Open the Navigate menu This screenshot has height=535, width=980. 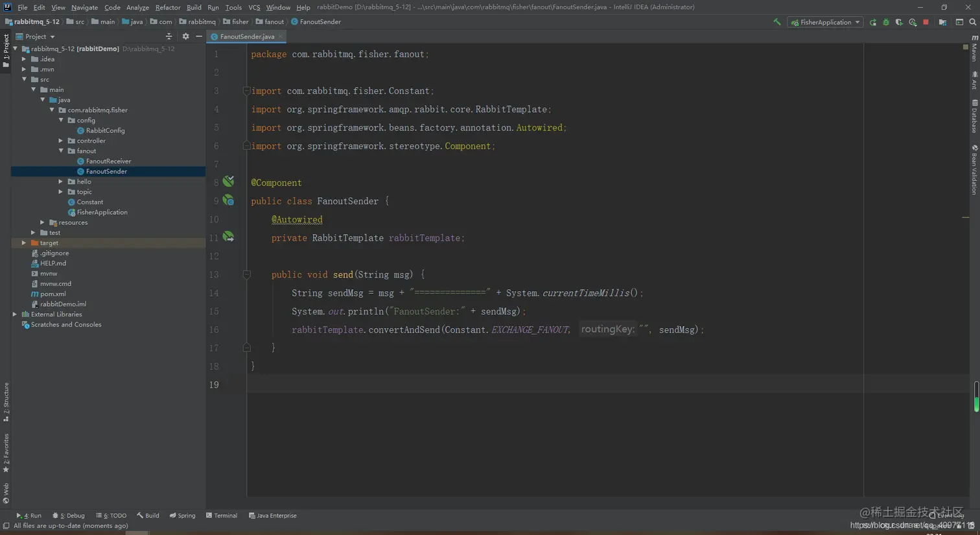pos(84,7)
